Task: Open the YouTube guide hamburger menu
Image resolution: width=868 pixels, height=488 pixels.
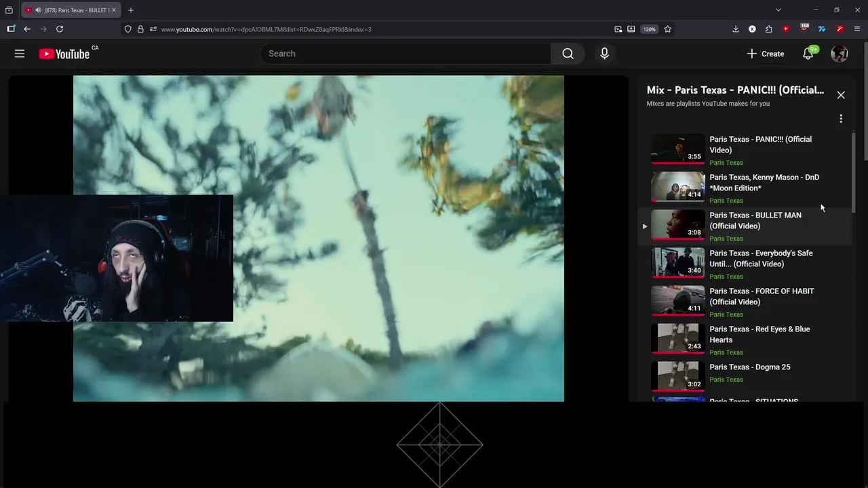Action: pos(20,54)
